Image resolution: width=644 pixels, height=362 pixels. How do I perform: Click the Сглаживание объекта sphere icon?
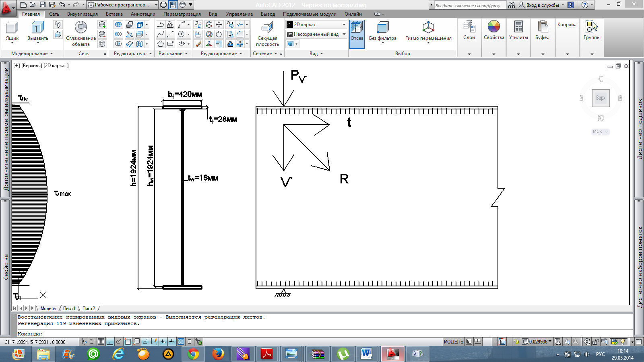(81, 27)
